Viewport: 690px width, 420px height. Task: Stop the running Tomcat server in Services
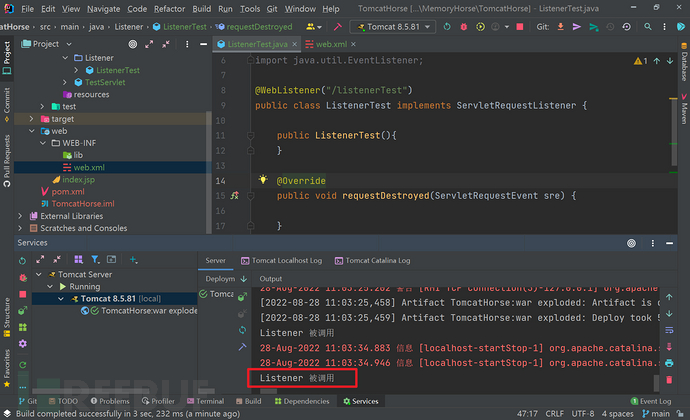click(x=22, y=294)
